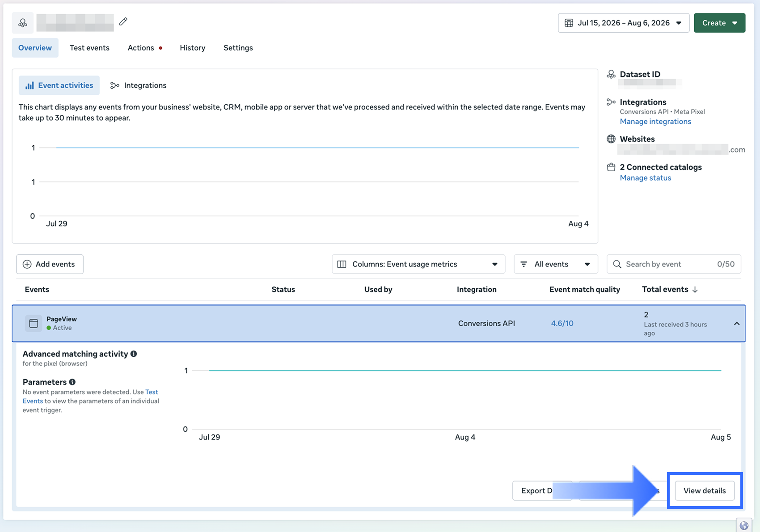This screenshot has width=760, height=532.
Task: Click the Search by event field
Action: pos(674,264)
